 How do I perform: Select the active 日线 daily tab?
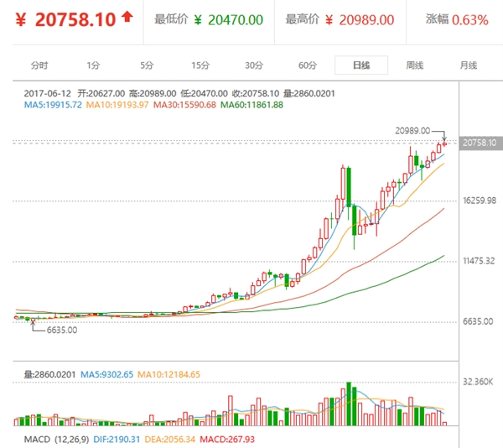pos(360,65)
